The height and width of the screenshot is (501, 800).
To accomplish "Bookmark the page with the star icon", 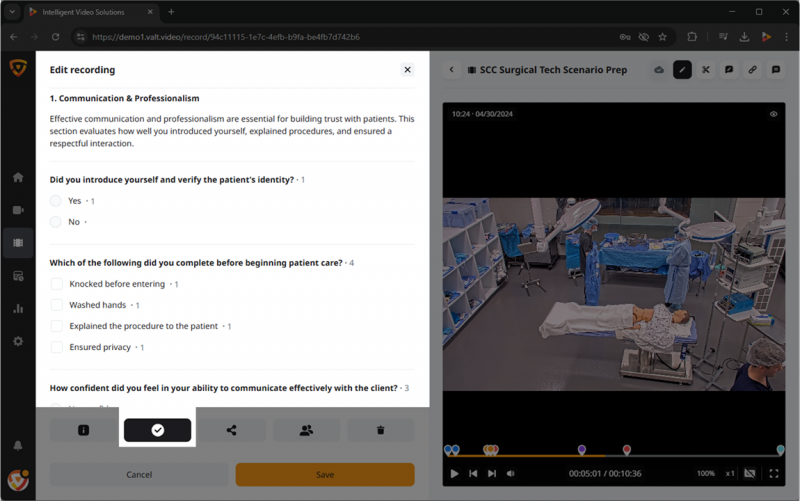I will (x=662, y=37).
